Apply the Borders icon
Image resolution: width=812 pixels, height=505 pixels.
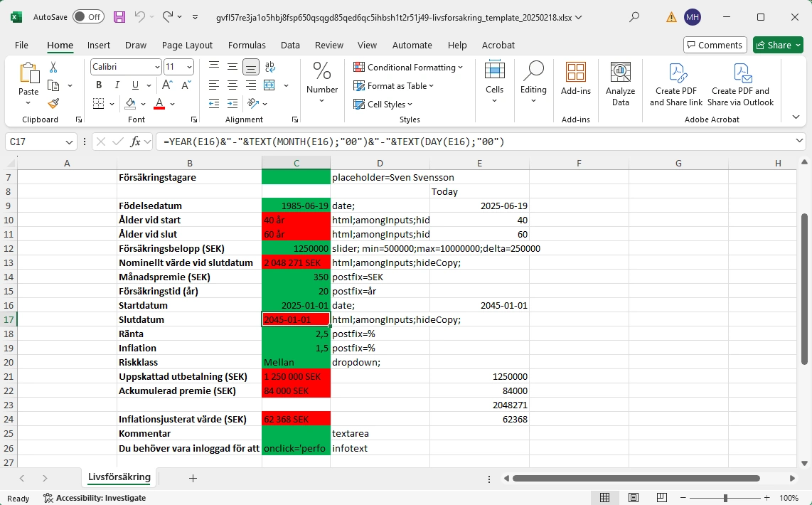point(98,104)
